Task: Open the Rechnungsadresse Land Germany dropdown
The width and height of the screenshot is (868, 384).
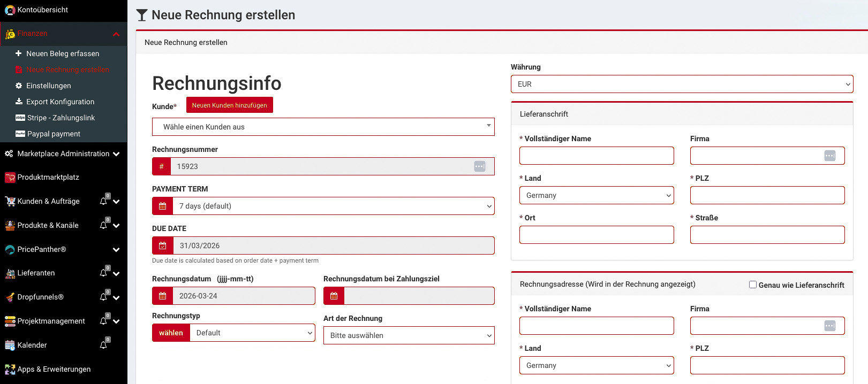Action: [x=597, y=365]
